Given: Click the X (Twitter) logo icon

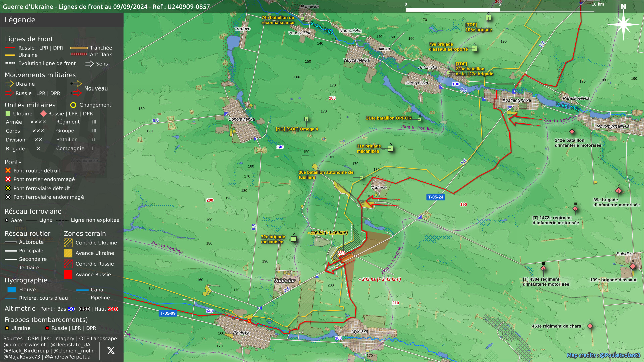Looking at the screenshot, I should (111, 351).
